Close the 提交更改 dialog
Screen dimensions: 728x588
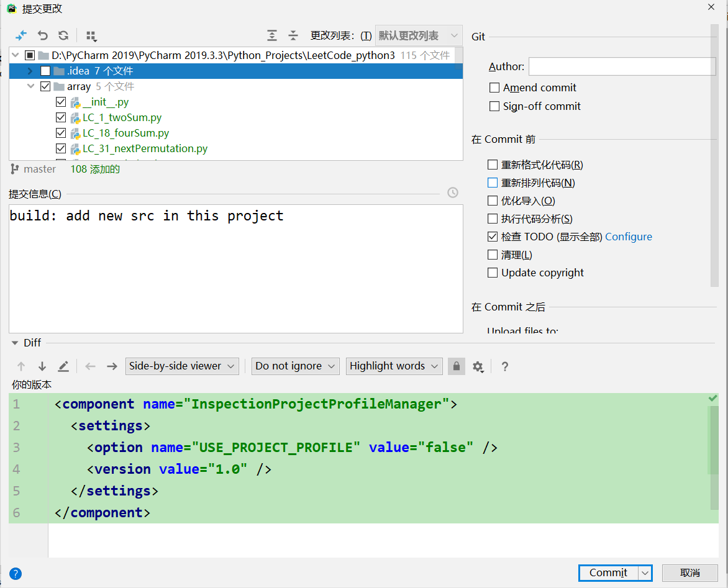click(711, 7)
